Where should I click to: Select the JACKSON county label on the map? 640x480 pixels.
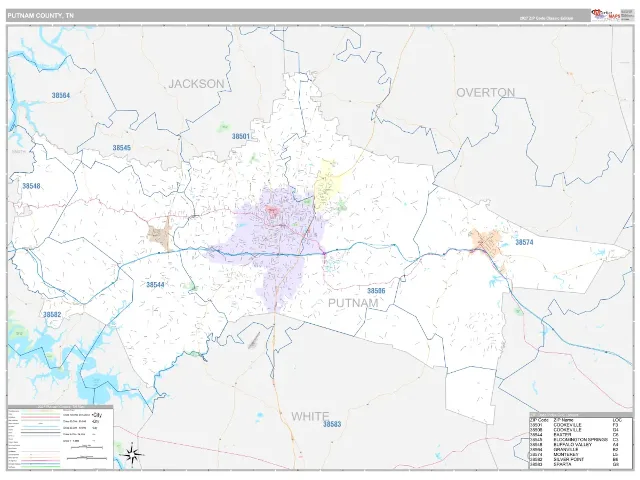click(196, 84)
